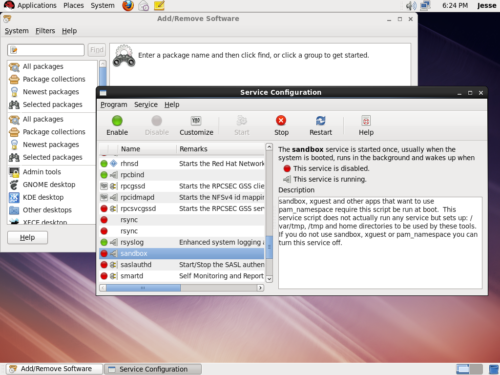Click the red status icon of smartd

click(x=104, y=276)
